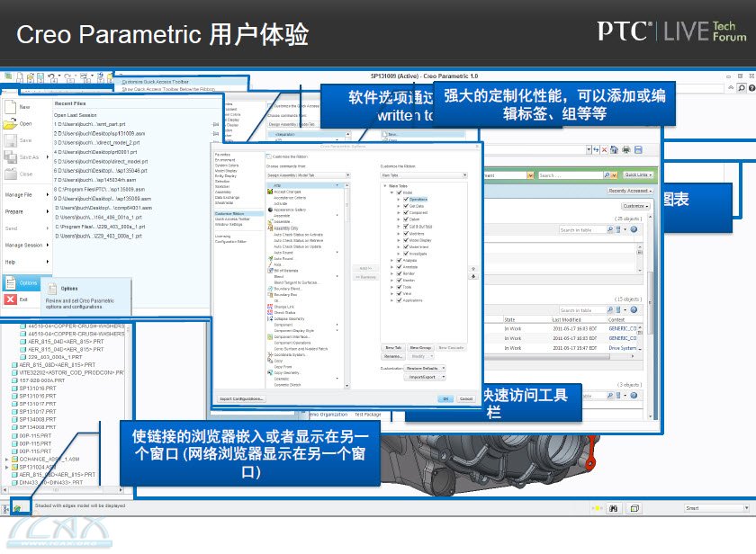Open a file via the Open folder icon
Image resolution: width=756 pixels, height=554 pixels.
click(11, 124)
